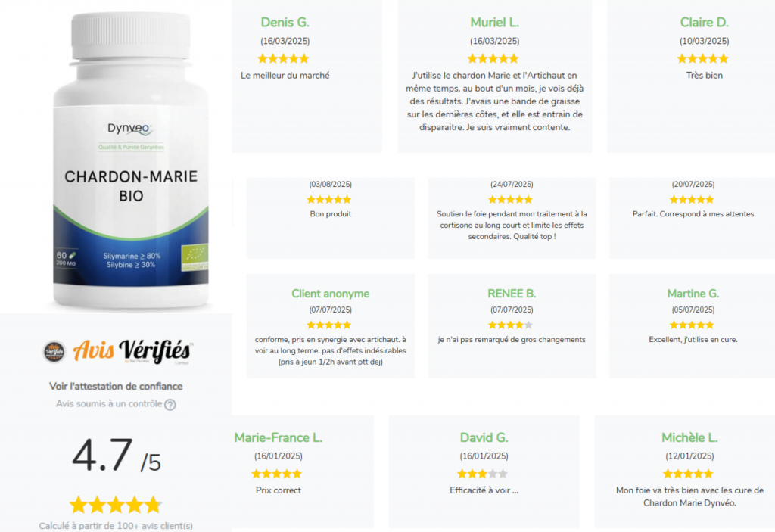Screen dimensions: 775x532
Task: Click Denis G.'s five-star rating
Action: [283, 59]
